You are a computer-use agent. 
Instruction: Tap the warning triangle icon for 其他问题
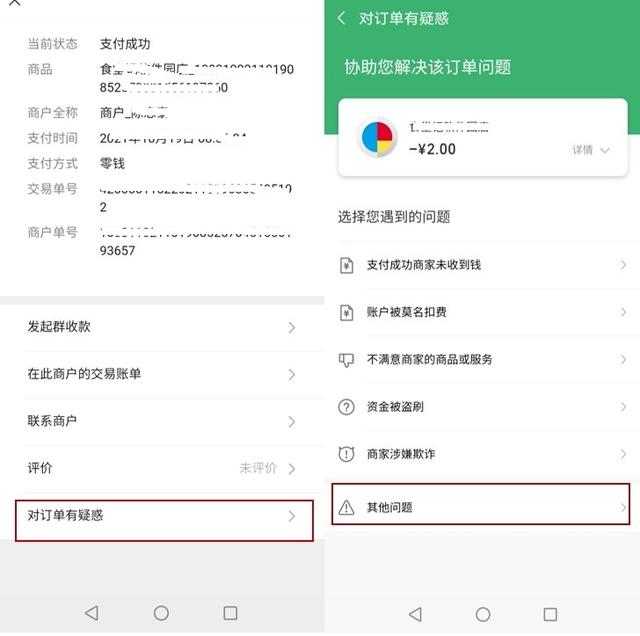[x=347, y=507]
